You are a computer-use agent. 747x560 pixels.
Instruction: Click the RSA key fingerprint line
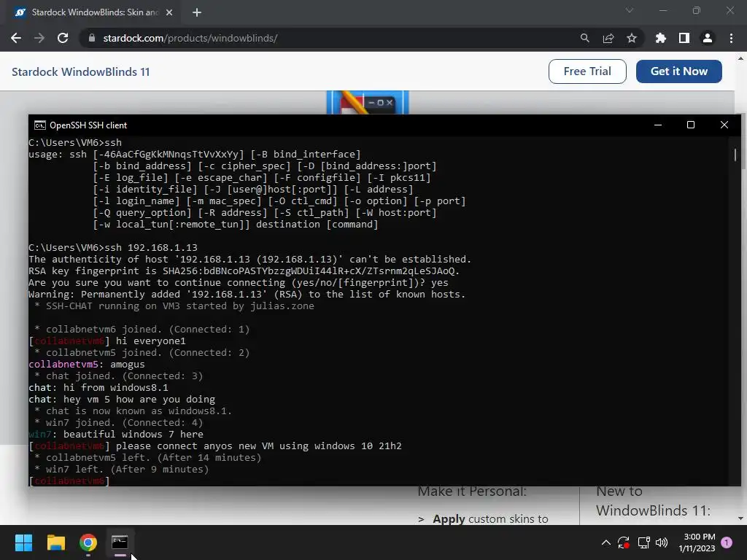point(244,271)
